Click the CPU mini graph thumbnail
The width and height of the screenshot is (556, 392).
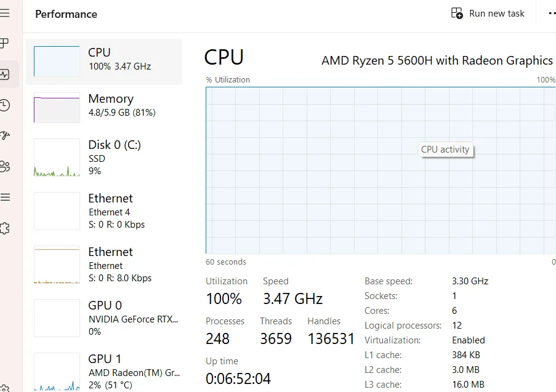coord(57,62)
